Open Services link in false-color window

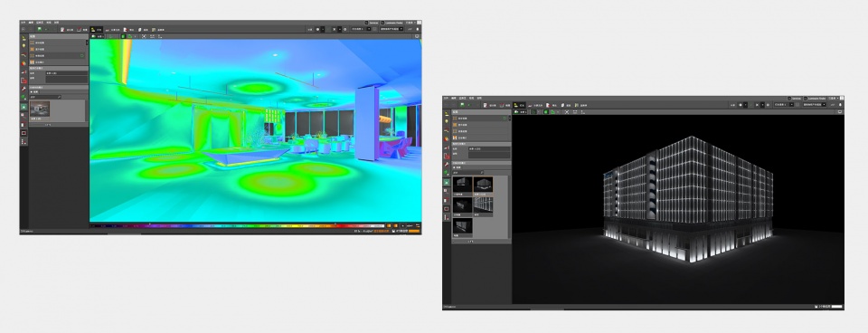click(x=372, y=23)
